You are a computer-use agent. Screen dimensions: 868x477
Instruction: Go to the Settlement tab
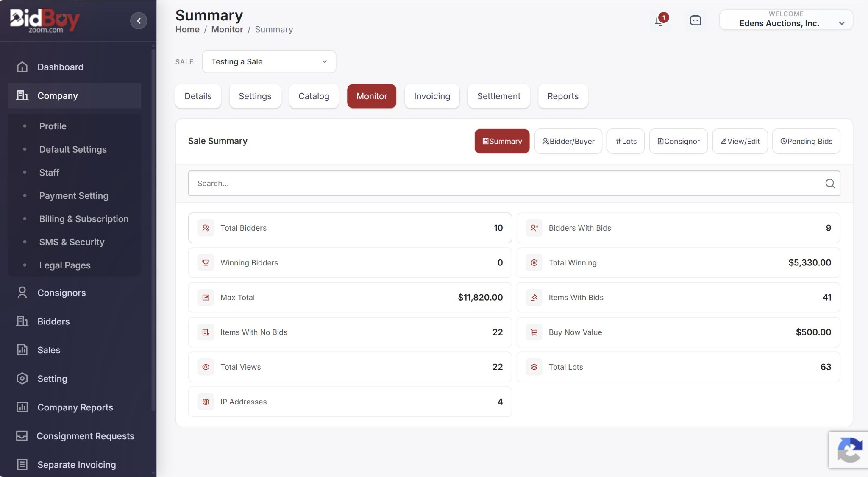point(499,96)
